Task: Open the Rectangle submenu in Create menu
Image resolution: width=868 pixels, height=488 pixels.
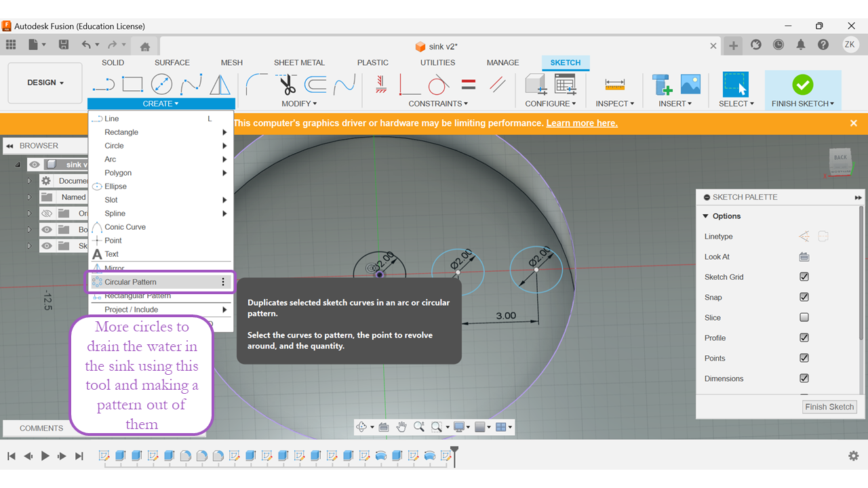Action: (161, 132)
